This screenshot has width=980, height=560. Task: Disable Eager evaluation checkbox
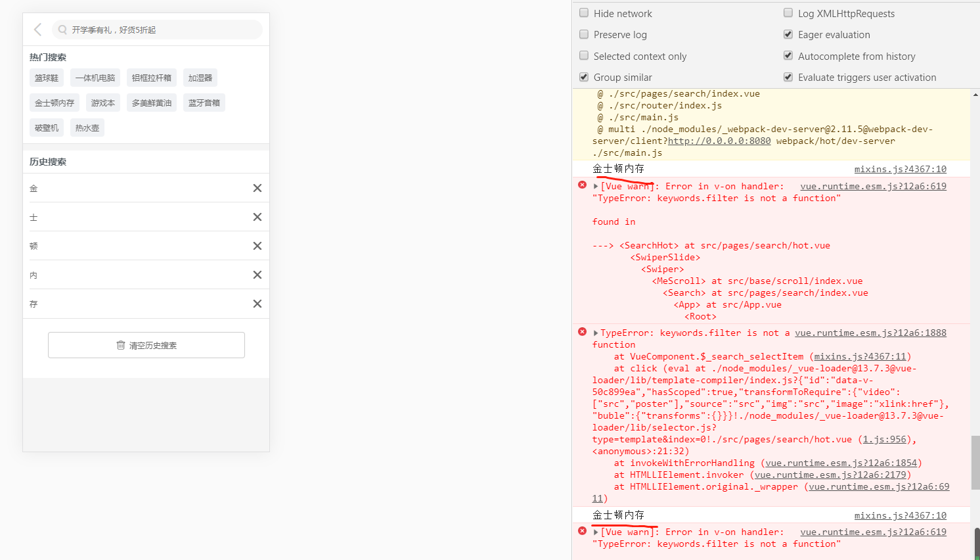[788, 34]
